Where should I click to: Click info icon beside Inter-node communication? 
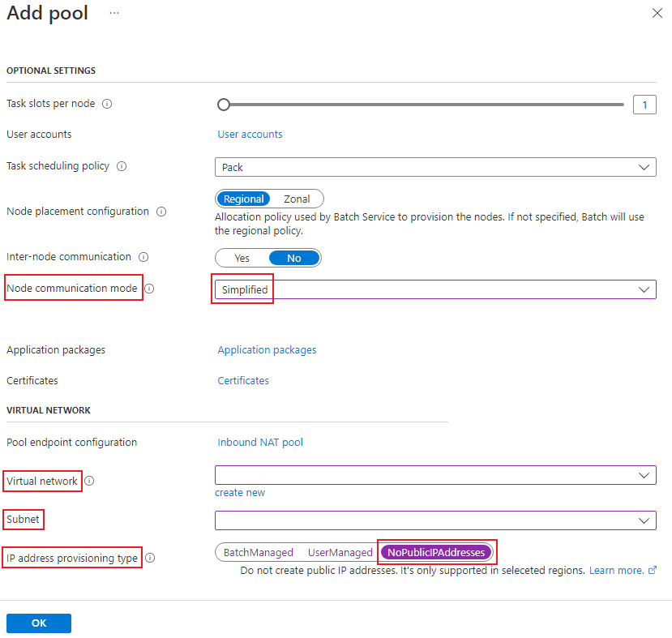(143, 257)
